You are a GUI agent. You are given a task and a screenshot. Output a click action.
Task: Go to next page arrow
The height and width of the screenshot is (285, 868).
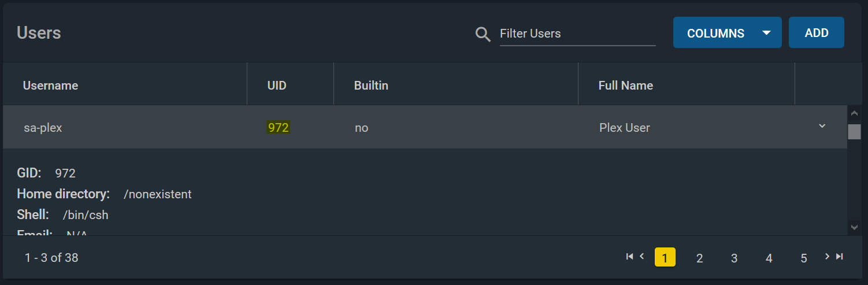pyautogui.click(x=828, y=256)
